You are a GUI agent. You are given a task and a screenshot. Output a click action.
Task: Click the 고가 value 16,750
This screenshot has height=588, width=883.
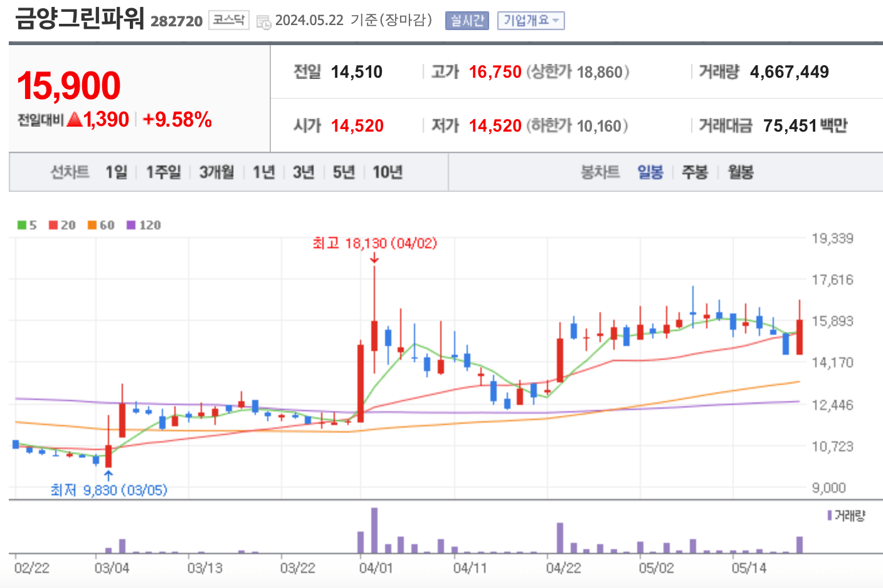(x=495, y=72)
